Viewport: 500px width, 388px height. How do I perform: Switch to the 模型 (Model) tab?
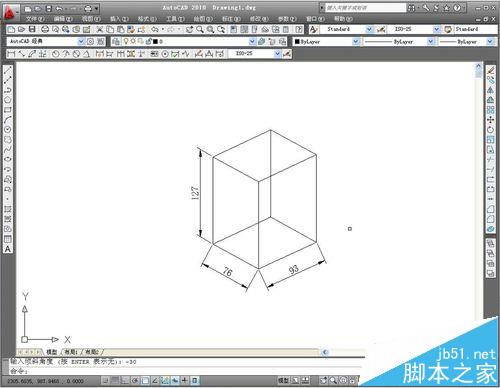tap(51, 352)
